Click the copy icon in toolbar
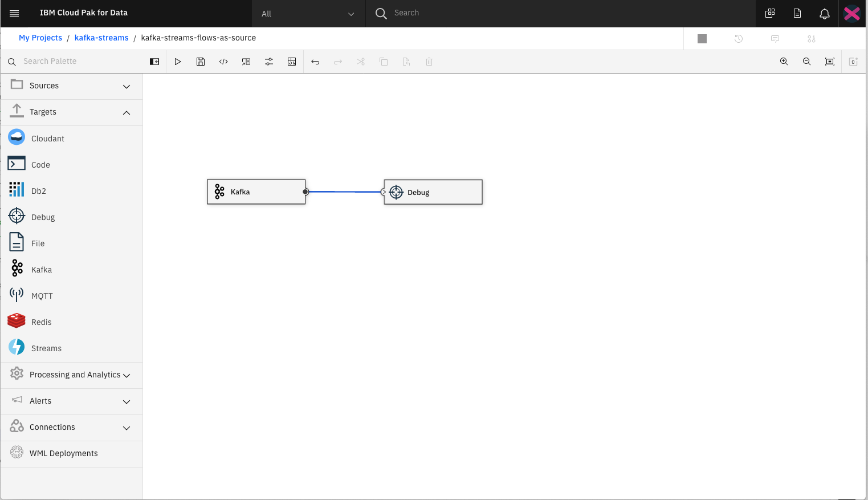868x500 pixels. (x=384, y=62)
